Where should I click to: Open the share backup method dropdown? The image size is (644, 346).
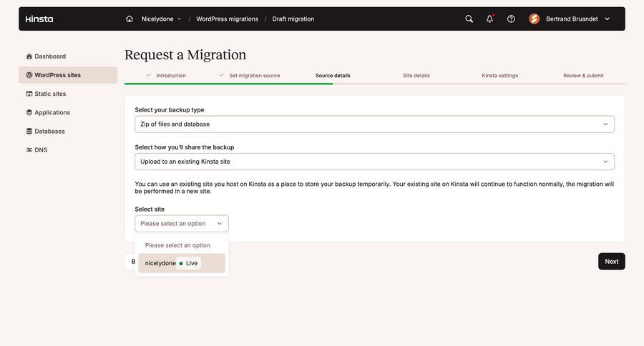coord(374,162)
